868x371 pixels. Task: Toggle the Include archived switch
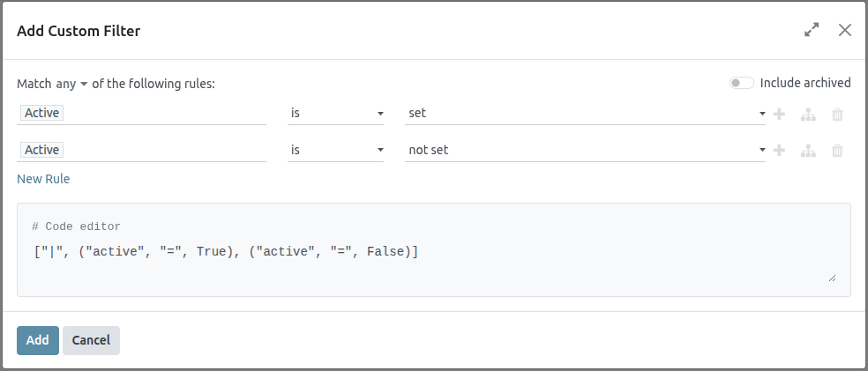[x=741, y=83]
